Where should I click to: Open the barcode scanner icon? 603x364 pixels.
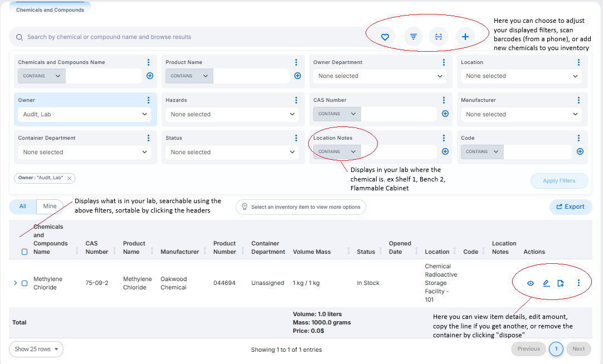(439, 36)
